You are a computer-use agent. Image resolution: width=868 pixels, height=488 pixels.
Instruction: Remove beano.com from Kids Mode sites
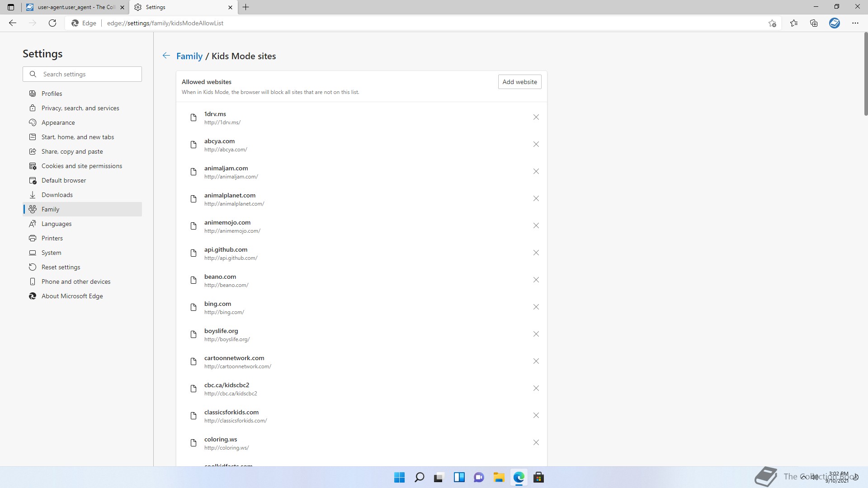[x=536, y=280]
